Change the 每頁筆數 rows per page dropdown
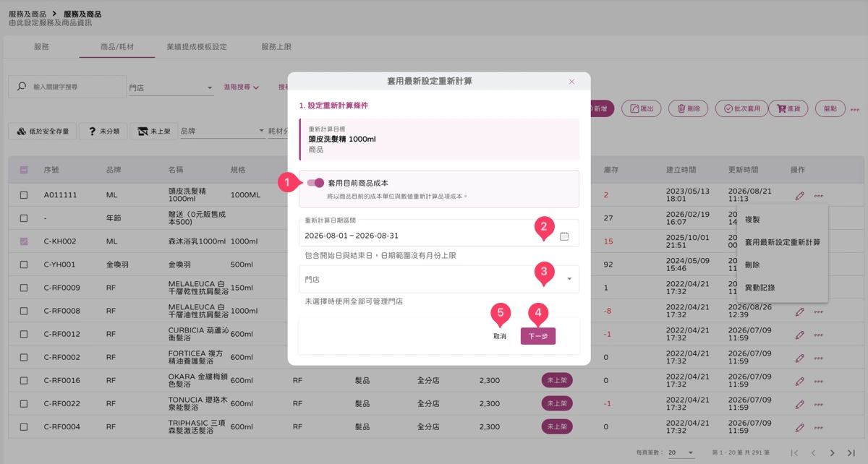868x464 pixels. click(x=681, y=452)
